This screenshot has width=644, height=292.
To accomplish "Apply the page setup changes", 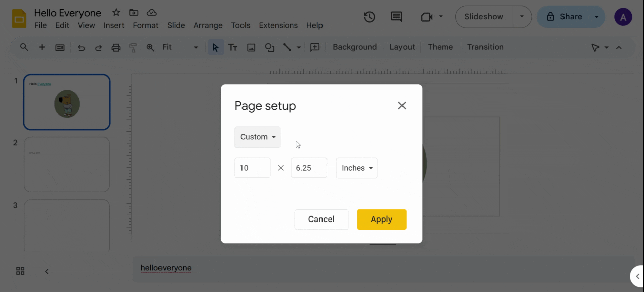I will pyautogui.click(x=381, y=219).
